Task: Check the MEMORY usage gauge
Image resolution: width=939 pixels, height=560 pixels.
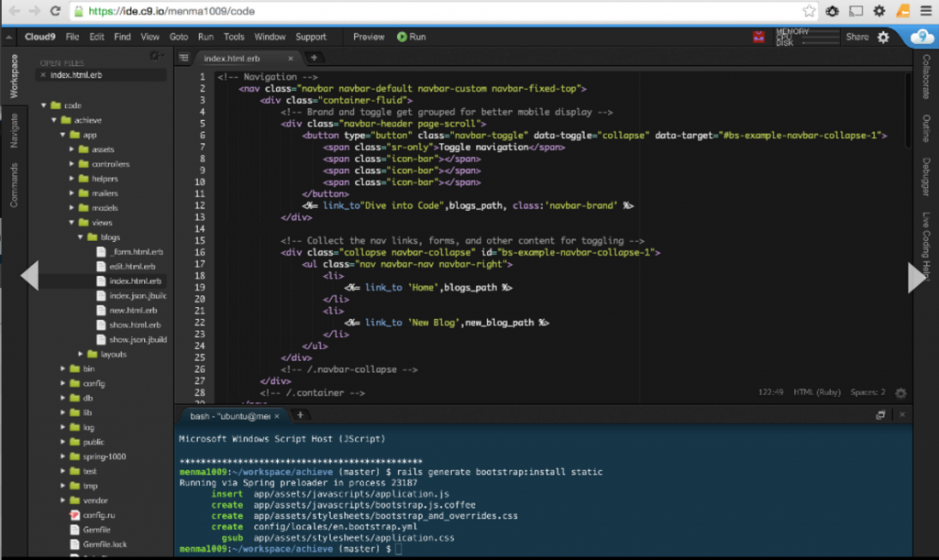Action: pyautogui.click(x=807, y=30)
